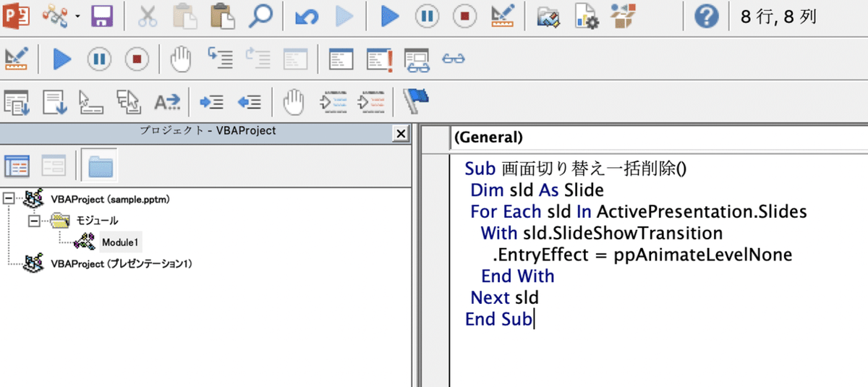This screenshot has height=387, width=868.
Task: Select VBAProject (sample.pptm) in the tree
Action: 111,199
